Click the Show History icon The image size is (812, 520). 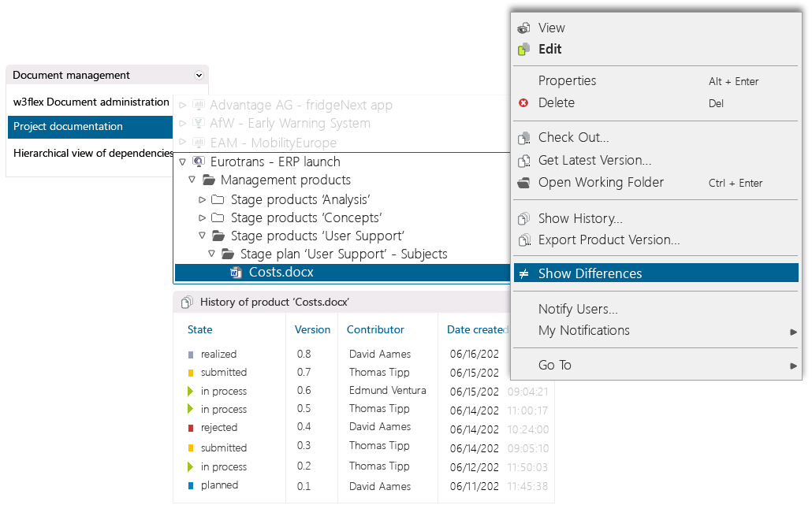pos(523,219)
